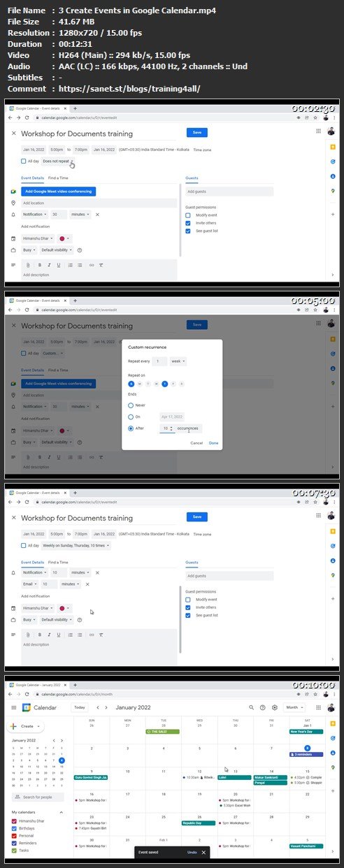Click 'Add Google Meet video conferencing' in 00:02:30 frame
The height and width of the screenshot is (868, 344).
click(x=58, y=191)
